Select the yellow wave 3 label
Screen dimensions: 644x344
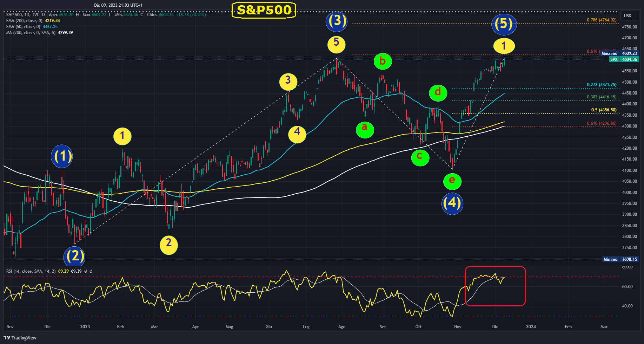pos(288,81)
